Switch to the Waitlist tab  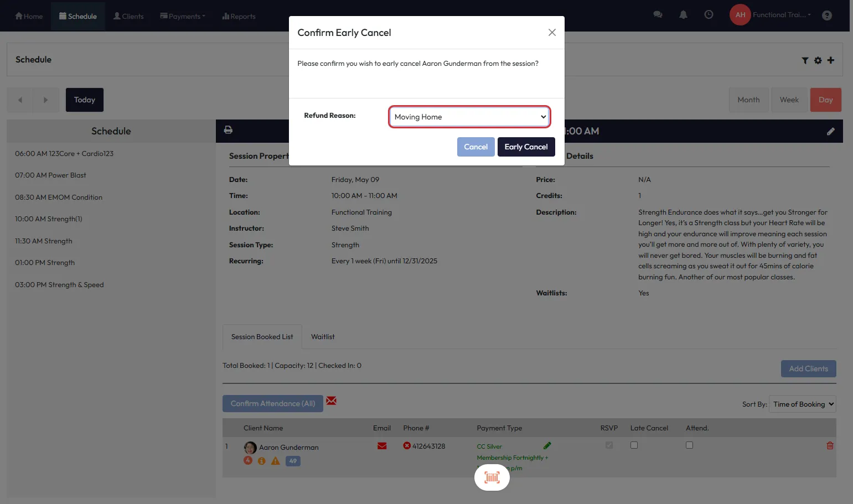[323, 337]
